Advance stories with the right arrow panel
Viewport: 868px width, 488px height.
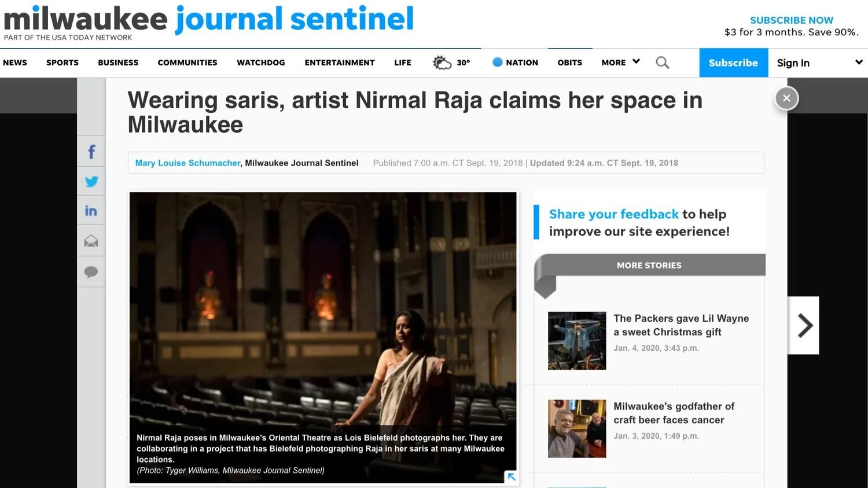pos(804,325)
